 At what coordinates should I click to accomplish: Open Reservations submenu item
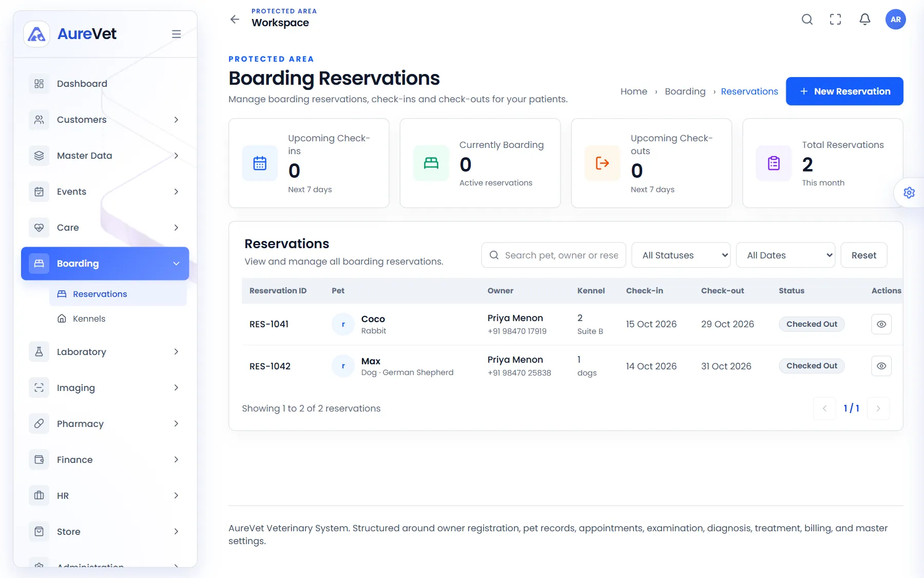coord(118,294)
